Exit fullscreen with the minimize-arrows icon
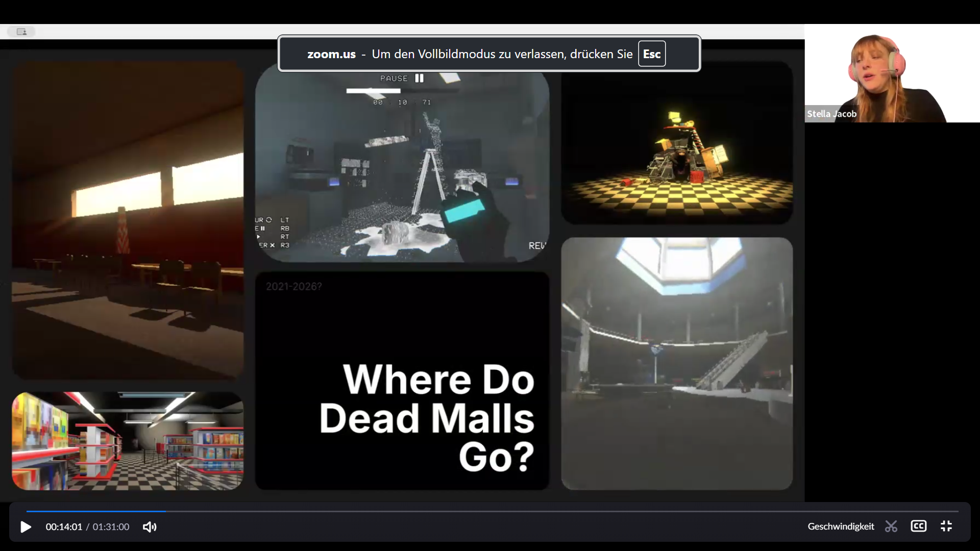980x551 pixels. (x=946, y=526)
